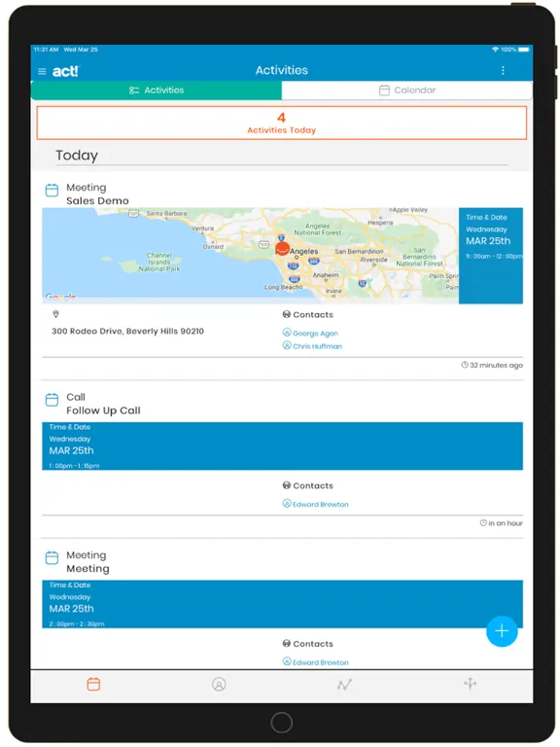560x747 pixels.
Task: Click the in an hour timestamp
Action: pyautogui.click(x=501, y=523)
